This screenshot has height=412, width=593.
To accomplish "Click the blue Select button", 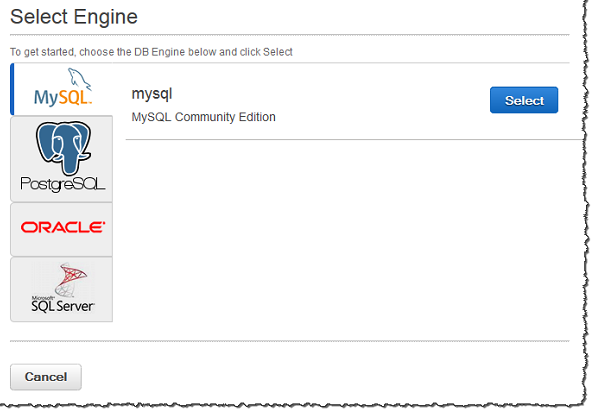I will click(x=524, y=100).
